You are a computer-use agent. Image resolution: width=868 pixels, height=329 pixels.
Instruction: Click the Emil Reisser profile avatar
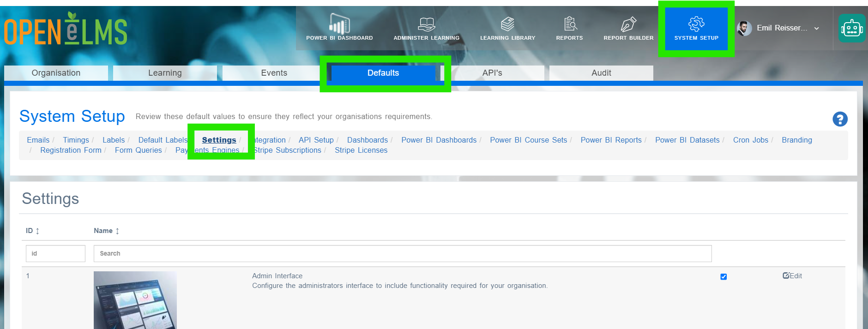pyautogui.click(x=744, y=28)
